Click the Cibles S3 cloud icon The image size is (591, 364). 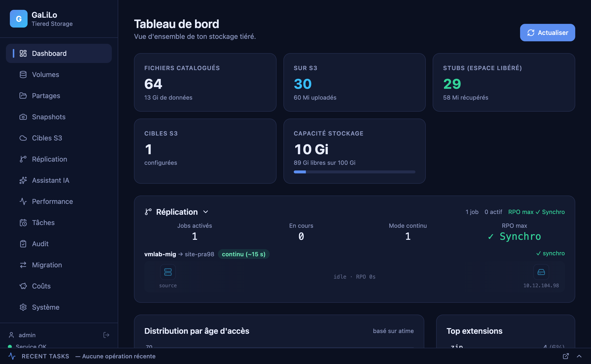tap(23, 138)
